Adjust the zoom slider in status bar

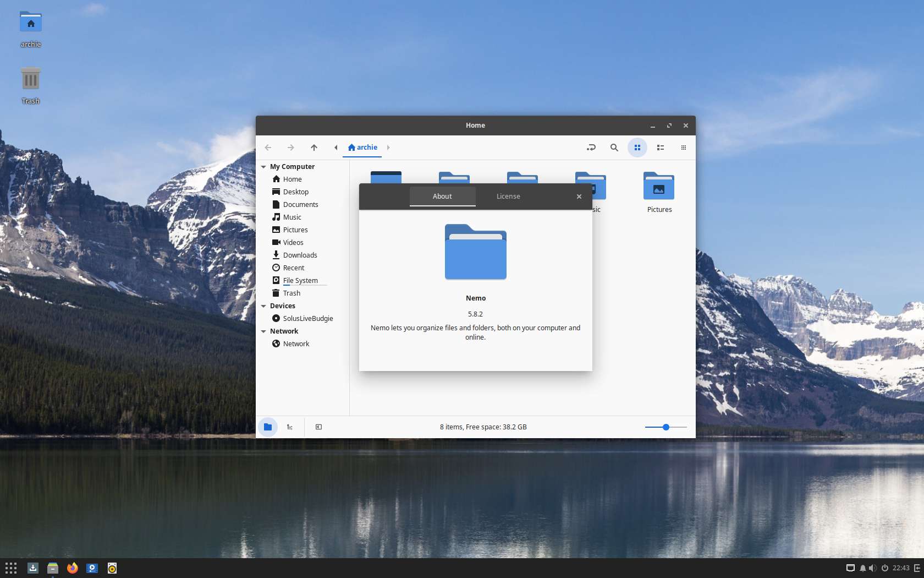(x=666, y=427)
